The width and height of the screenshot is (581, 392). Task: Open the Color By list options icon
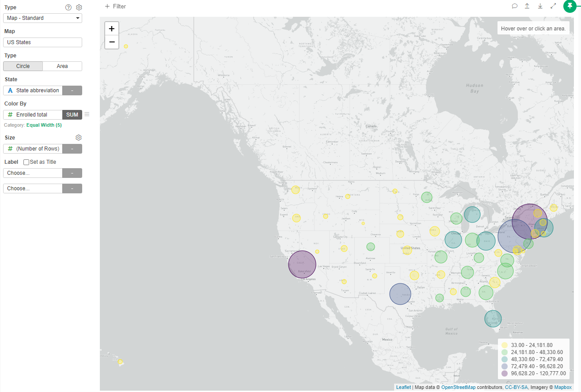[x=87, y=114]
